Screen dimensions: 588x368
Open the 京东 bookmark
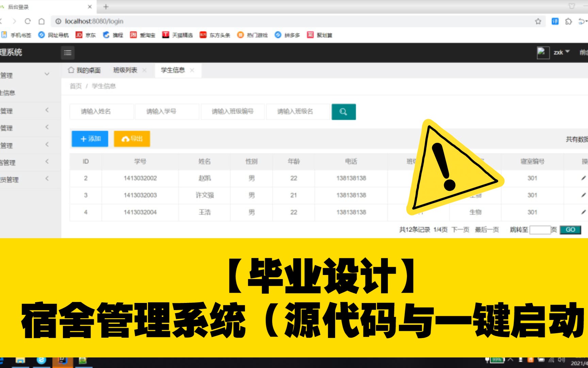(x=86, y=35)
